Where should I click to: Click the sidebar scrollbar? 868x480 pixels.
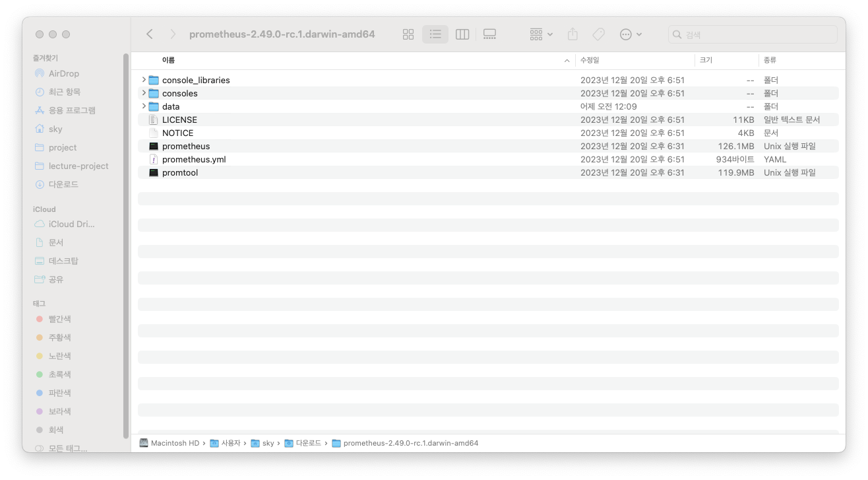click(x=125, y=246)
